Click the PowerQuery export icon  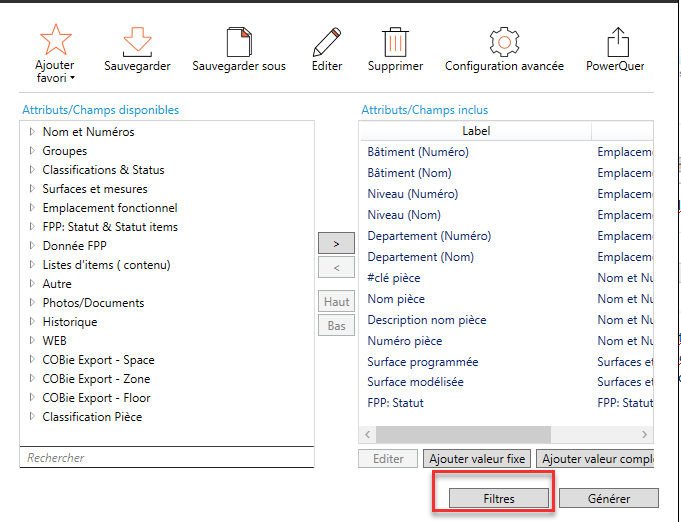[x=618, y=41]
